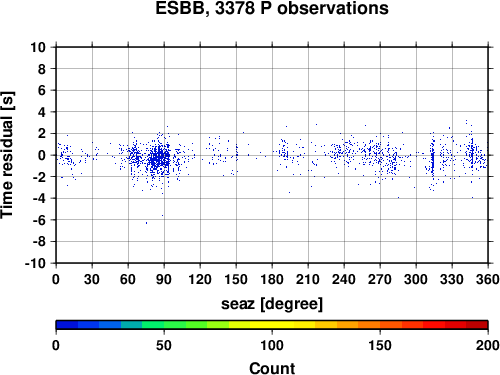Click the 'Time residual [s]' y-axis label
Screen dimensions: 500x375
coord(7,155)
